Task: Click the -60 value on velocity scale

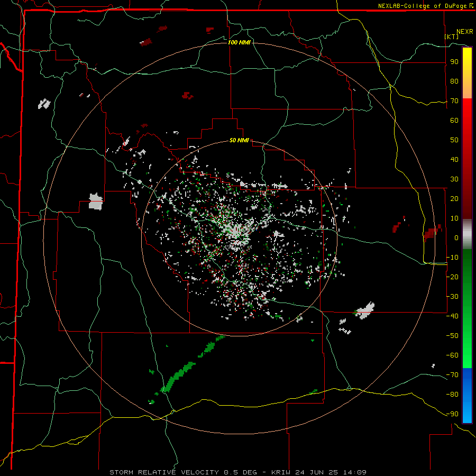Action: 452,355
